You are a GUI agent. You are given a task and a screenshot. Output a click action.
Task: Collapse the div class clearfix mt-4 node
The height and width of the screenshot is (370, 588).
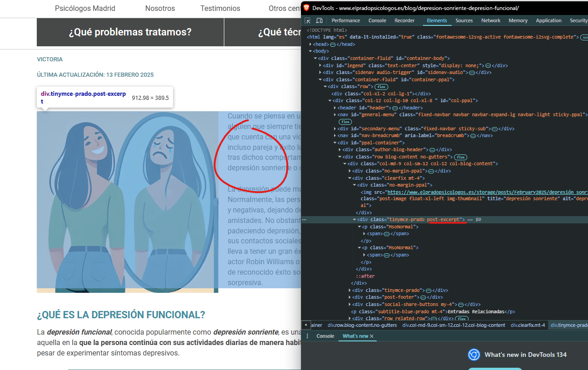click(350, 178)
